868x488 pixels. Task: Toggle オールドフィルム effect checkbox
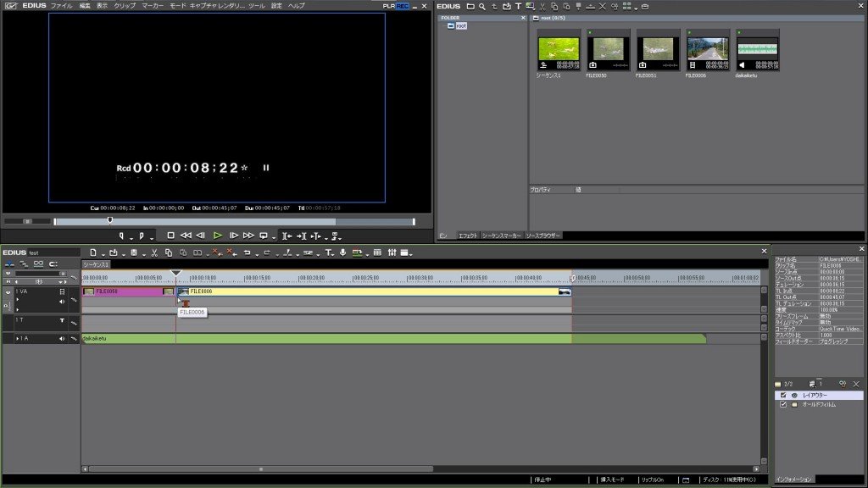[x=783, y=404]
